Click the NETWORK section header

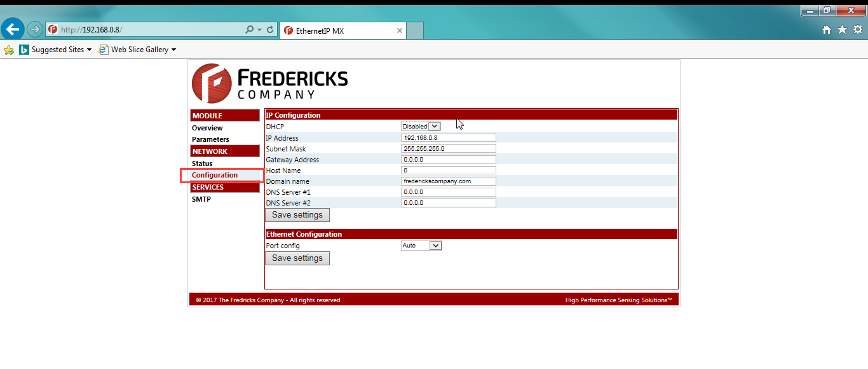tap(225, 151)
